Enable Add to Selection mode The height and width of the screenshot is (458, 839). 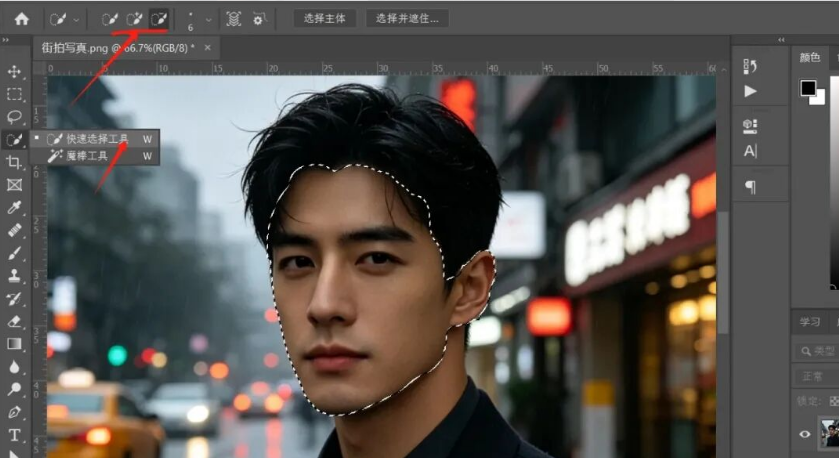click(x=134, y=19)
